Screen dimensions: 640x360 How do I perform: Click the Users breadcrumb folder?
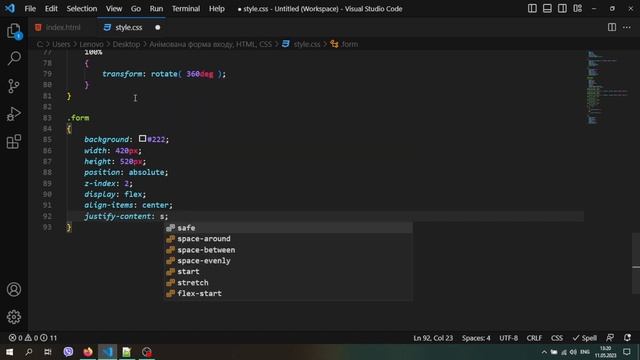(x=61, y=44)
